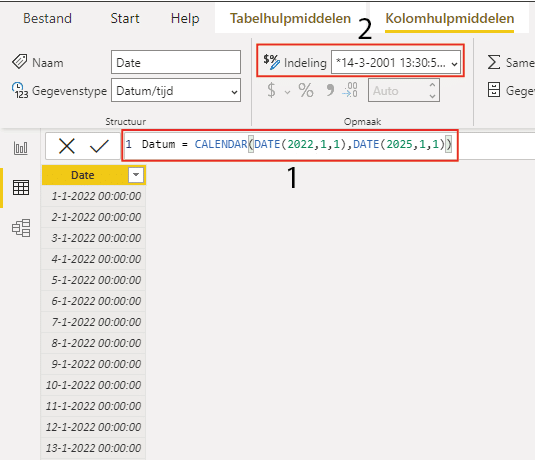Click the data category icon below Sigma

click(x=494, y=90)
